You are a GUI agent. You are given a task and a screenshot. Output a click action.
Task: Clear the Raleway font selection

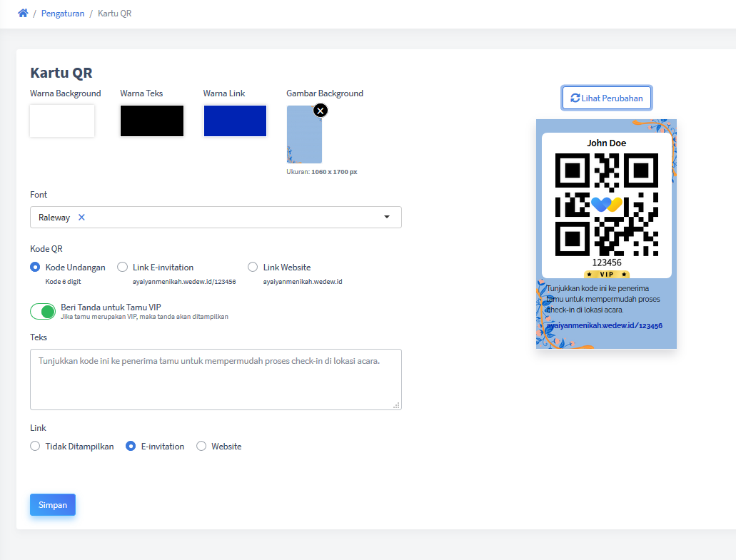tap(81, 217)
